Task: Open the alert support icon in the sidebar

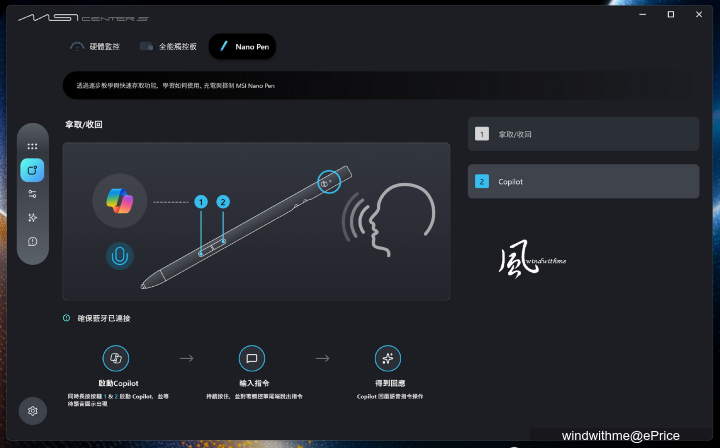Action: (32, 241)
